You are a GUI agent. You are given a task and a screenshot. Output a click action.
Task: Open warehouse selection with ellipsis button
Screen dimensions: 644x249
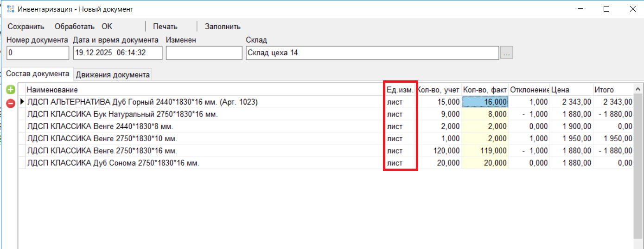506,53
